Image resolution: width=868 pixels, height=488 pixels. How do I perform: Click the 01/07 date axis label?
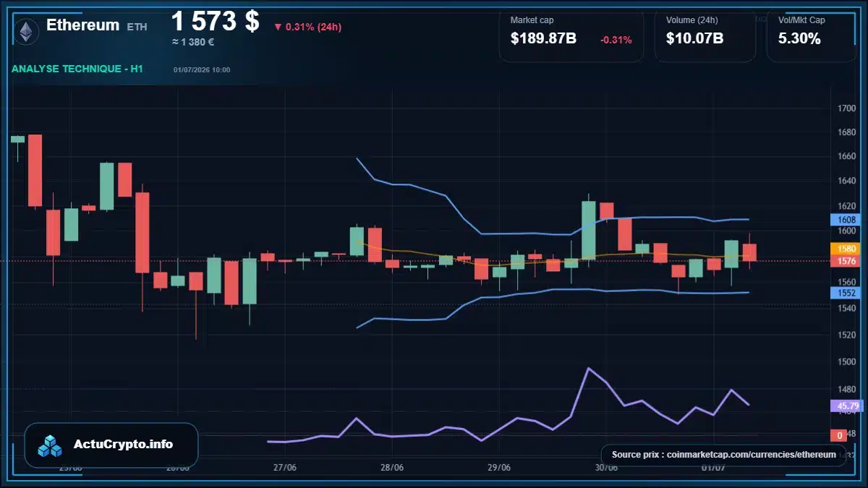[713, 467]
